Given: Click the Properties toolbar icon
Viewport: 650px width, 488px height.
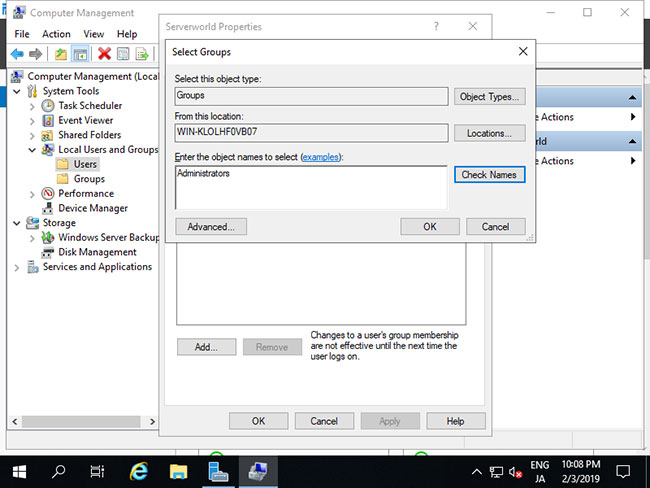Looking at the screenshot, I should (123, 54).
